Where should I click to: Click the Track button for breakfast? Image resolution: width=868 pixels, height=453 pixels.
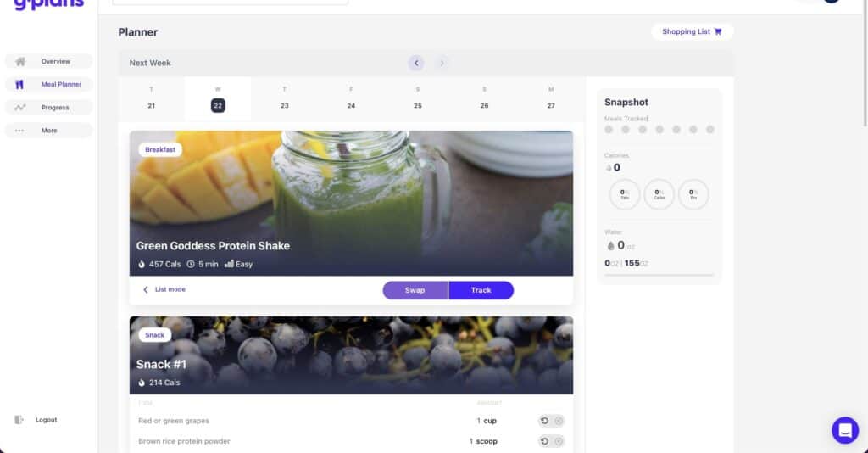[481, 290]
